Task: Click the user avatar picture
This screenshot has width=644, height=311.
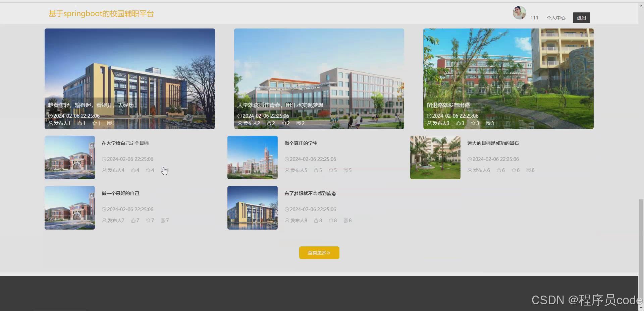Action: [x=519, y=13]
